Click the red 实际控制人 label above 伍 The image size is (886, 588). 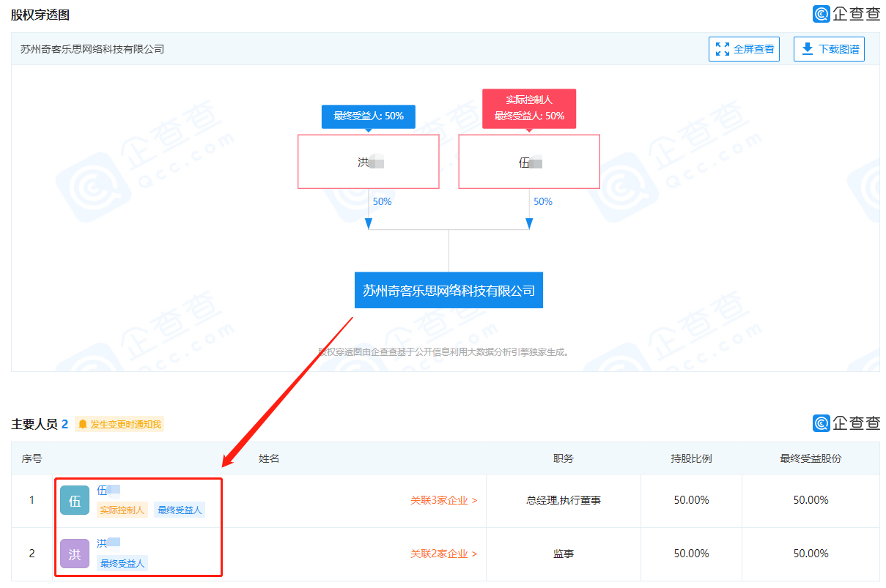529,100
